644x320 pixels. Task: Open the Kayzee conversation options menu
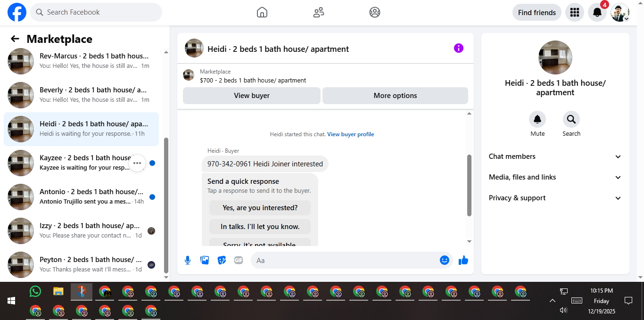click(137, 163)
